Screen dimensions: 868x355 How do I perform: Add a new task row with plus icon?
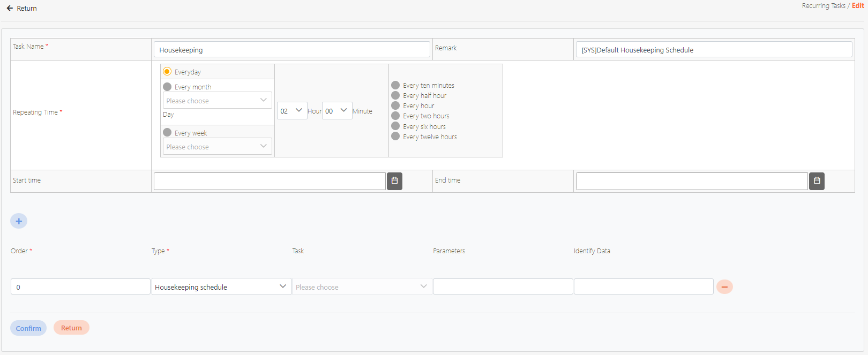(19, 221)
